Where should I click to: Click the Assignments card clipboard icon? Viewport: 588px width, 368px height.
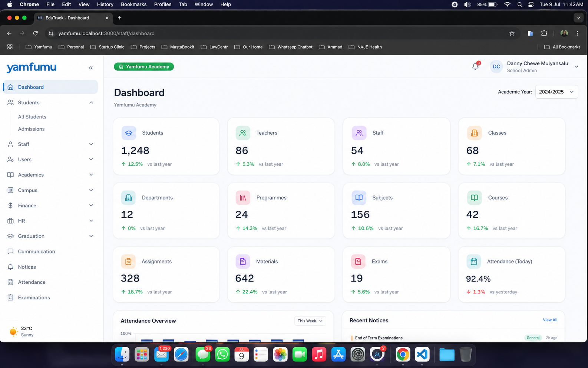128,262
